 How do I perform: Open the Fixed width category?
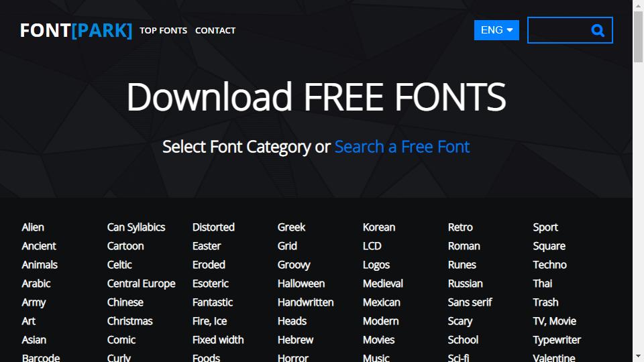click(x=218, y=341)
